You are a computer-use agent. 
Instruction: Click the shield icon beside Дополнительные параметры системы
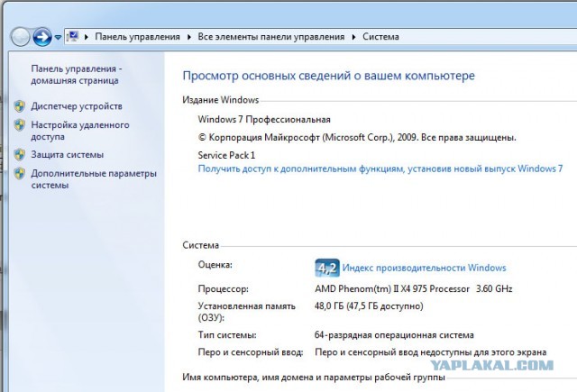[x=20, y=173]
